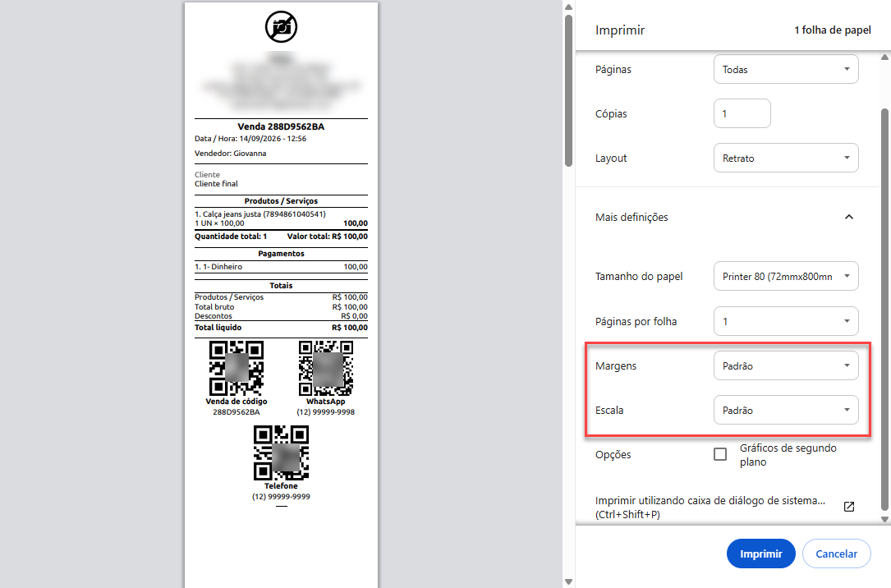Click settings panel scroll-down arrow
Image resolution: width=891 pixels, height=588 pixels.
(884, 519)
